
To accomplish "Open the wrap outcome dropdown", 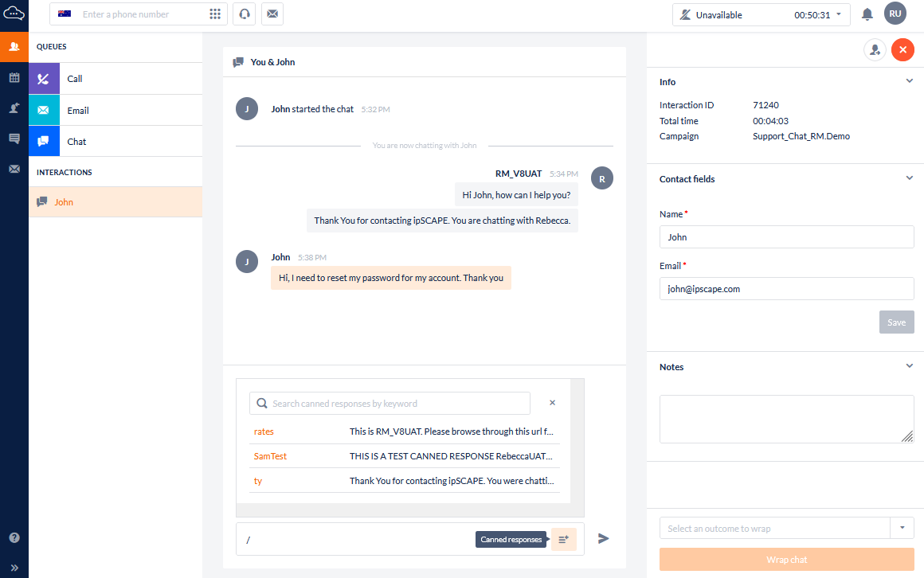I will tap(902, 528).
